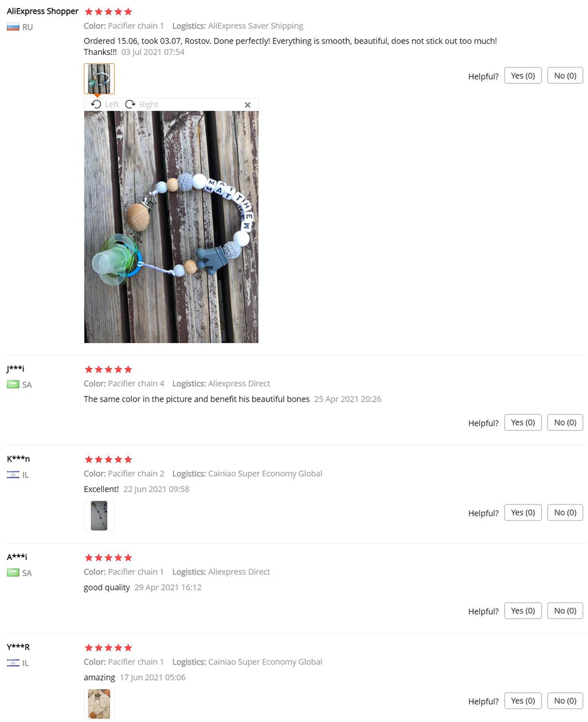Click "Yes (0)" on J***i's review

coord(522,422)
